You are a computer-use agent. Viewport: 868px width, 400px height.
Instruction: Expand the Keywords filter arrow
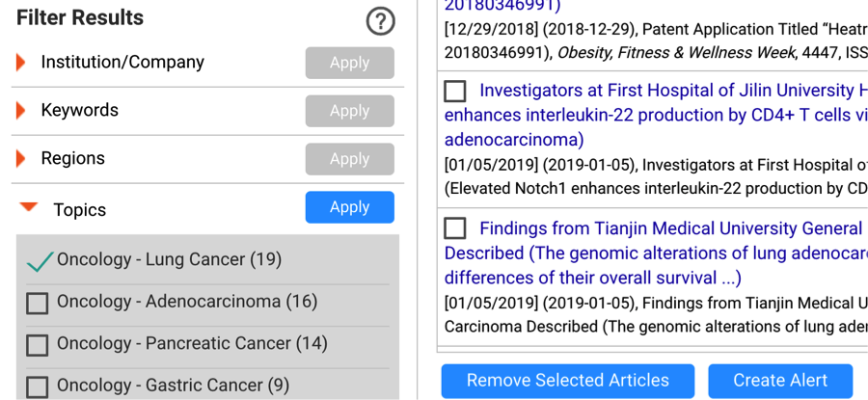click(x=20, y=111)
